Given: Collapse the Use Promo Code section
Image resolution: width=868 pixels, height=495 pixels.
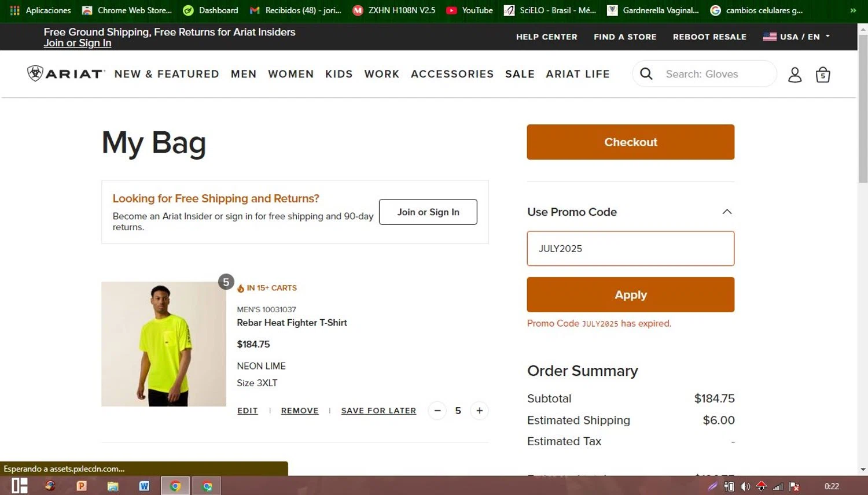Looking at the screenshot, I should [x=727, y=212].
